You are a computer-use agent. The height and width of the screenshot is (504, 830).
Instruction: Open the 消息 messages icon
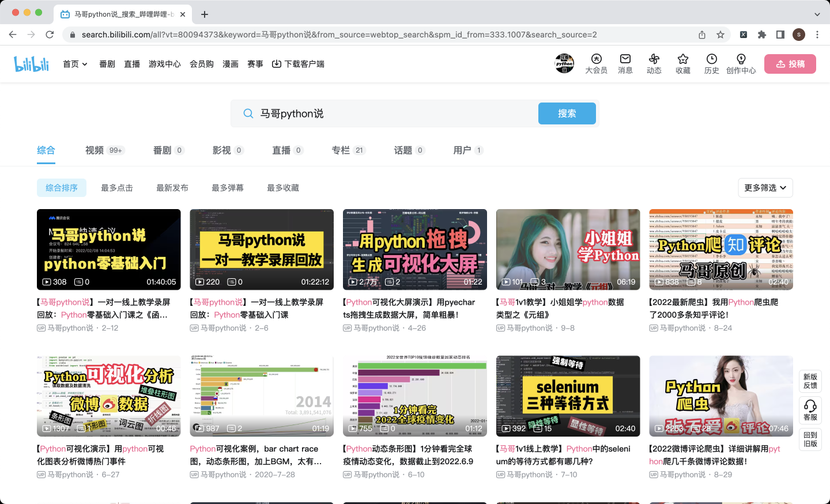click(625, 59)
